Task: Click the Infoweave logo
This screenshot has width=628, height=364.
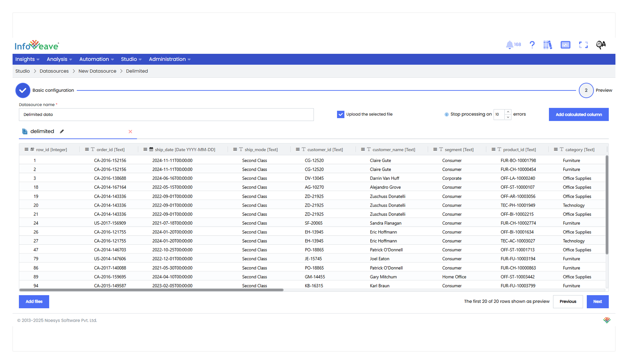Action: (37, 45)
